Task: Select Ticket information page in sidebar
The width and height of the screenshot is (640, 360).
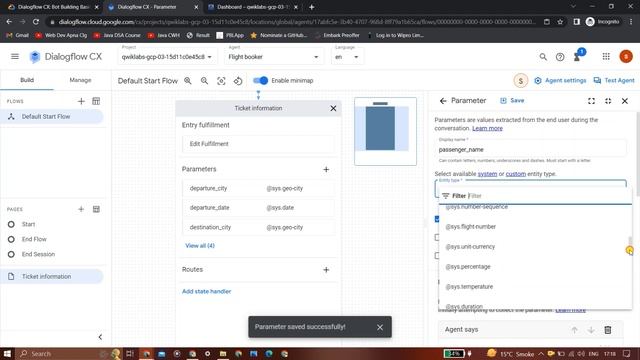Action: (52, 276)
